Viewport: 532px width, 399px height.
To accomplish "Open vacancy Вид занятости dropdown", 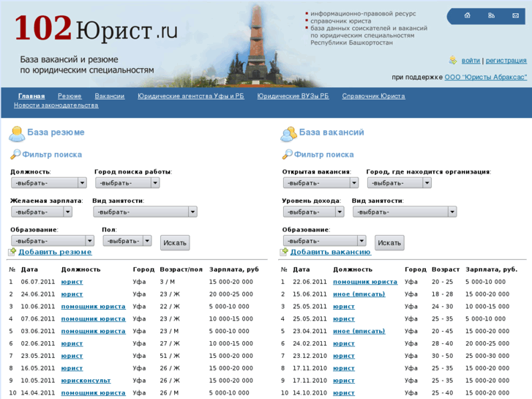I will click(x=405, y=212).
